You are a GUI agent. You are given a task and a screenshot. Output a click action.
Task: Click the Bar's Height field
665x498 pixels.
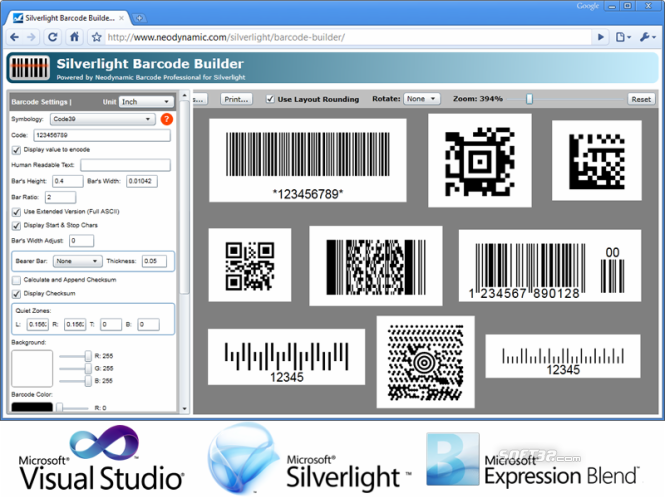(68, 181)
